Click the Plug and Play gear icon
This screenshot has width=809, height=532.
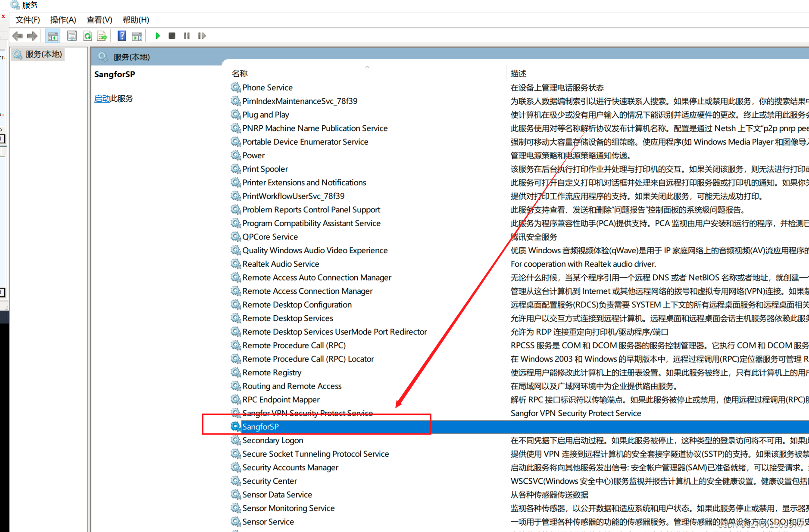pyautogui.click(x=236, y=115)
